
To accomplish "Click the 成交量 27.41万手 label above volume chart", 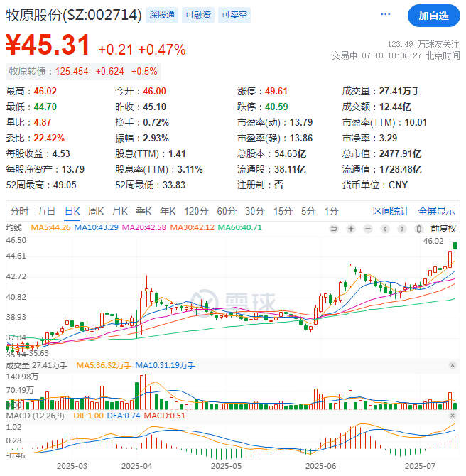I will point(37,365).
